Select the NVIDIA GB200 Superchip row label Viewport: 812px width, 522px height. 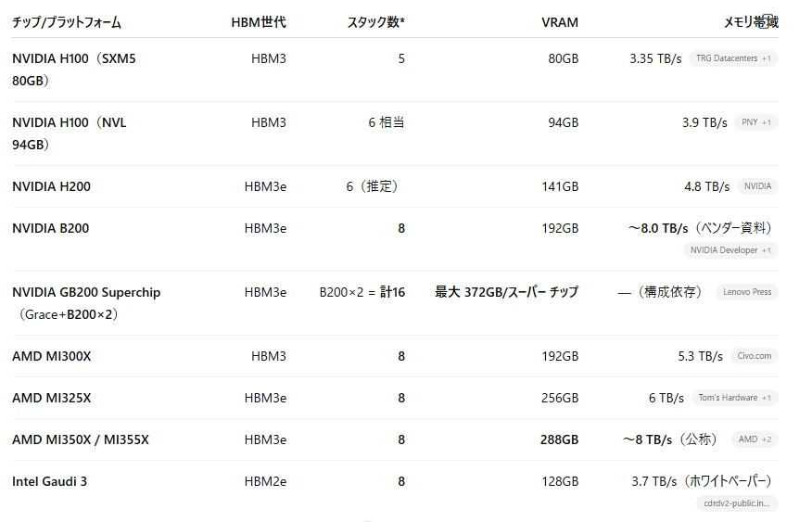click(86, 303)
